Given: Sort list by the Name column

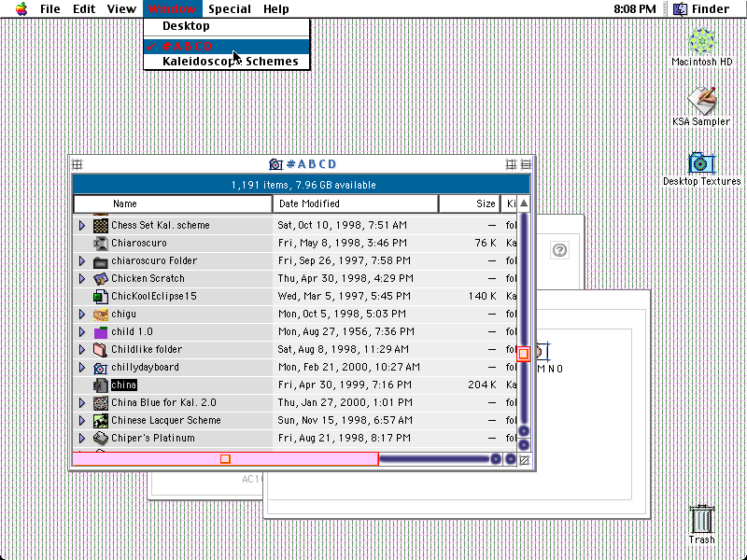Looking at the screenshot, I should [x=173, y=203].
